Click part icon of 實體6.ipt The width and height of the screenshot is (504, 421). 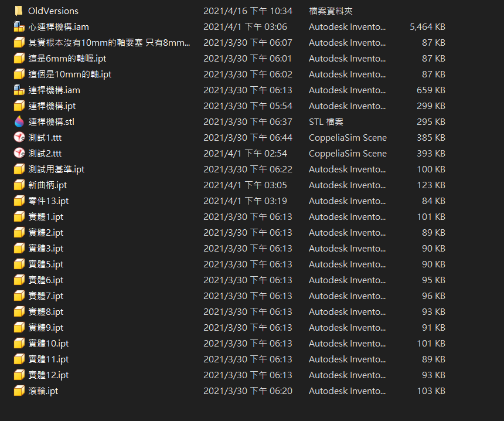pyautogui.click(x=19, y=280)
